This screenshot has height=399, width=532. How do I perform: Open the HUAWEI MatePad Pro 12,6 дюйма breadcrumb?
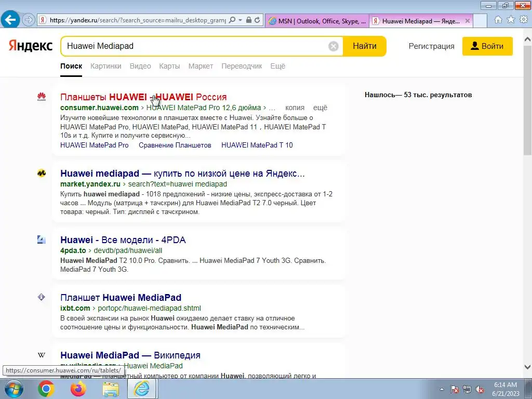pyautogui.click(x=204, y=108)
